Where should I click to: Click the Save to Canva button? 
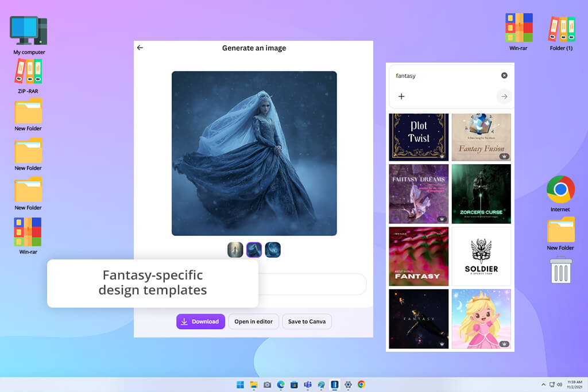[307, 321]
